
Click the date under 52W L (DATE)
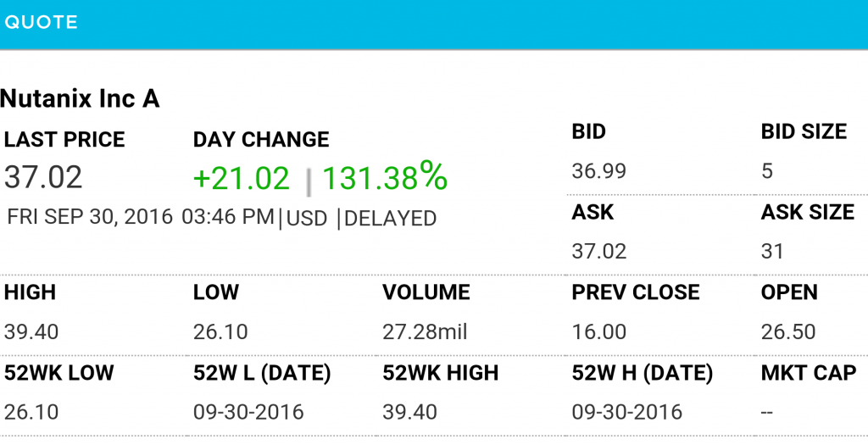pos(248,412)
